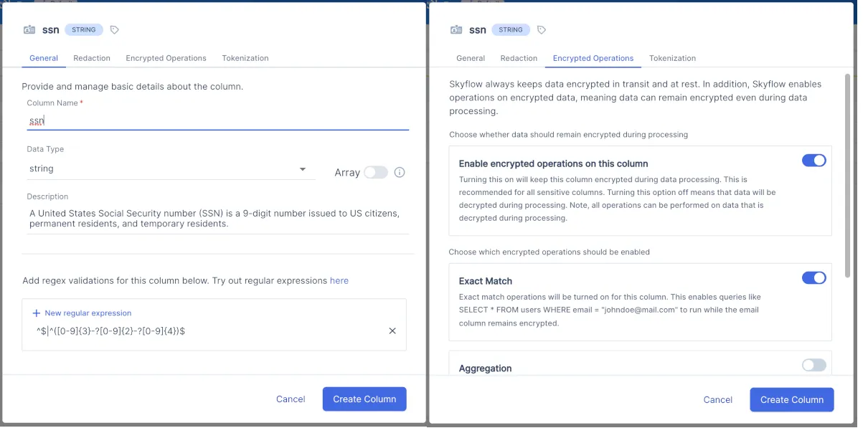Cancel the column creation in the left dialog

click(291, 399)
